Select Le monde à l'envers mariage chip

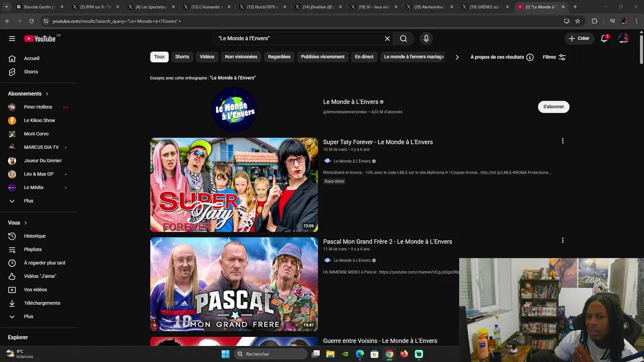click(414, 57)
